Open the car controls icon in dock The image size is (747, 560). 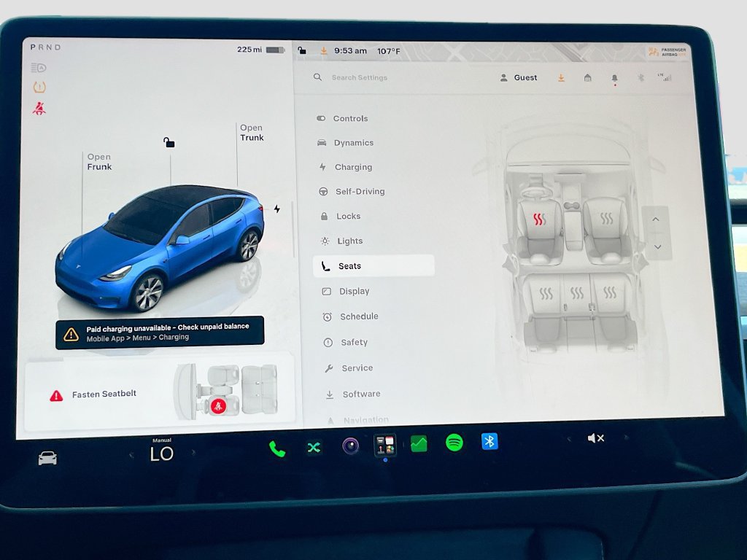click(47, 458)
